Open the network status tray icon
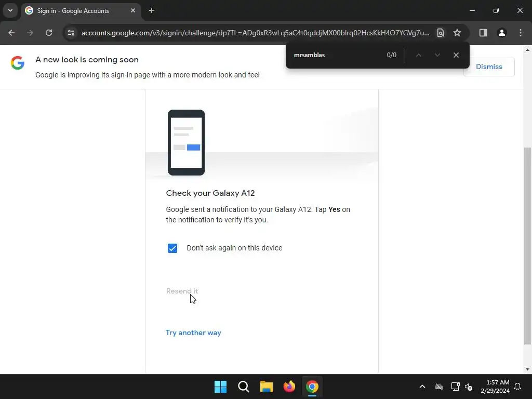 455,387
